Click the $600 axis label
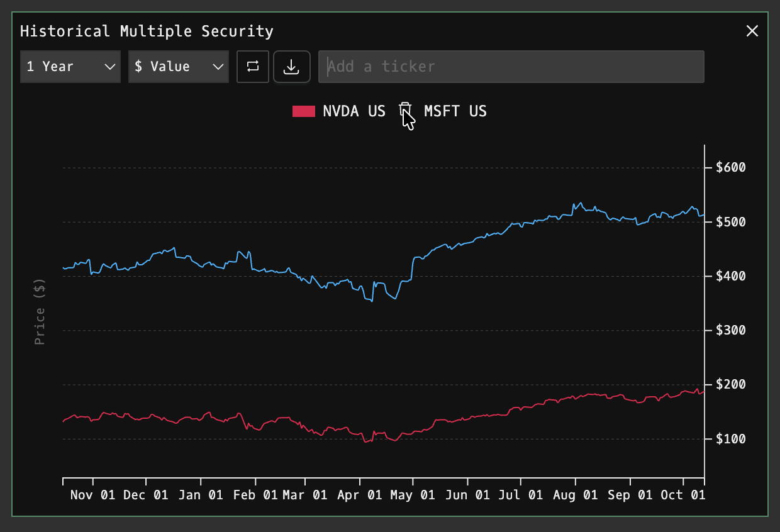Viewport: 780px width, 532px height. coord(730,167)
